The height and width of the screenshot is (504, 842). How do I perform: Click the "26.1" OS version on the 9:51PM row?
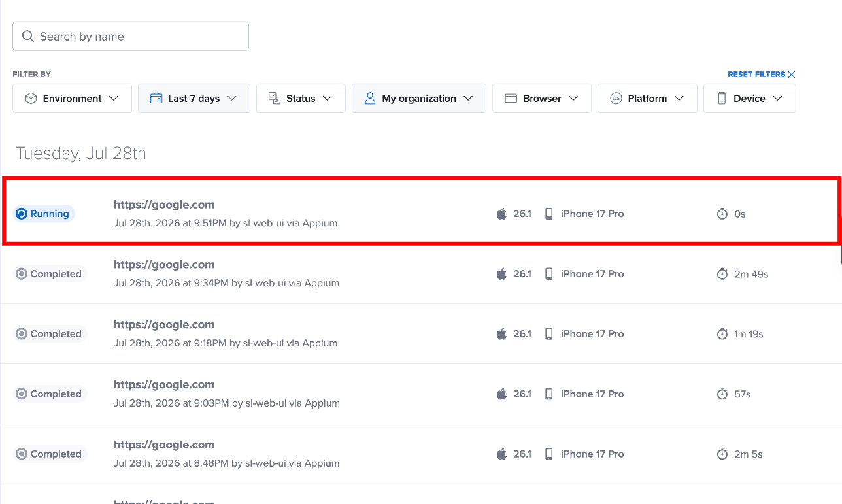click(x=522, y=214)
